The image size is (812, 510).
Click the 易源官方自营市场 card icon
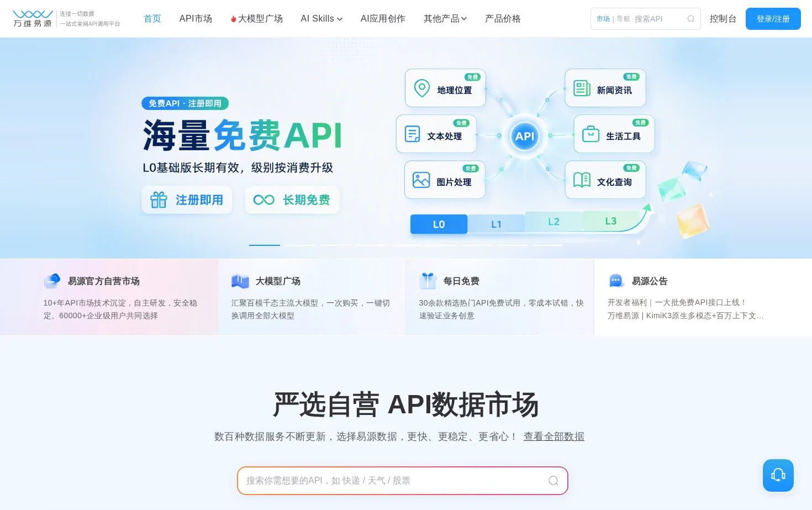click(52, 281)
